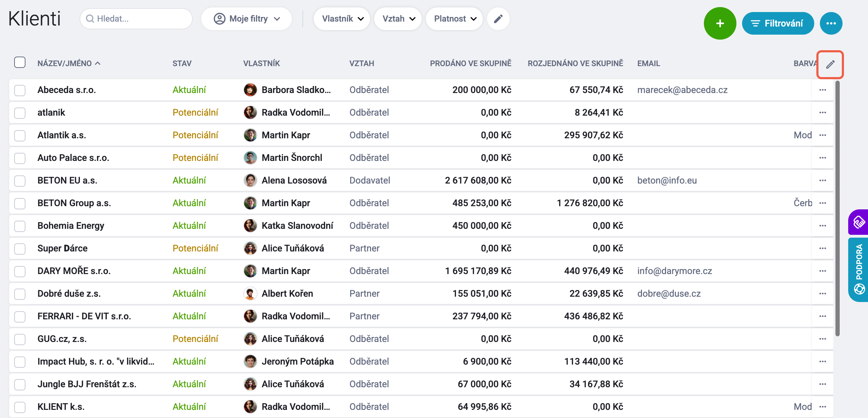Click the Filtrování button
The image size is (868, 418).
[778, 23]
